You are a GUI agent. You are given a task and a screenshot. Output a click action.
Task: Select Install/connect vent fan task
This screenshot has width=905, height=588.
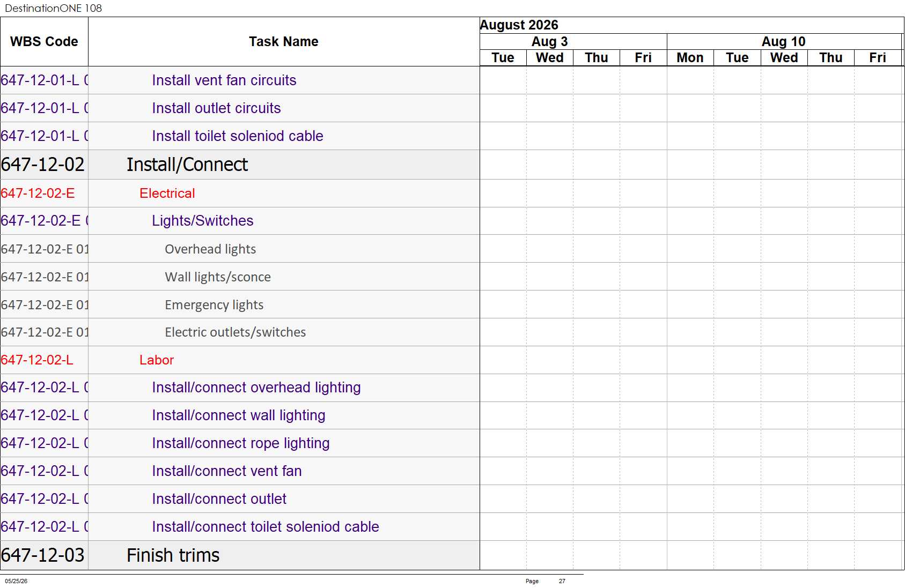[226, 471]
